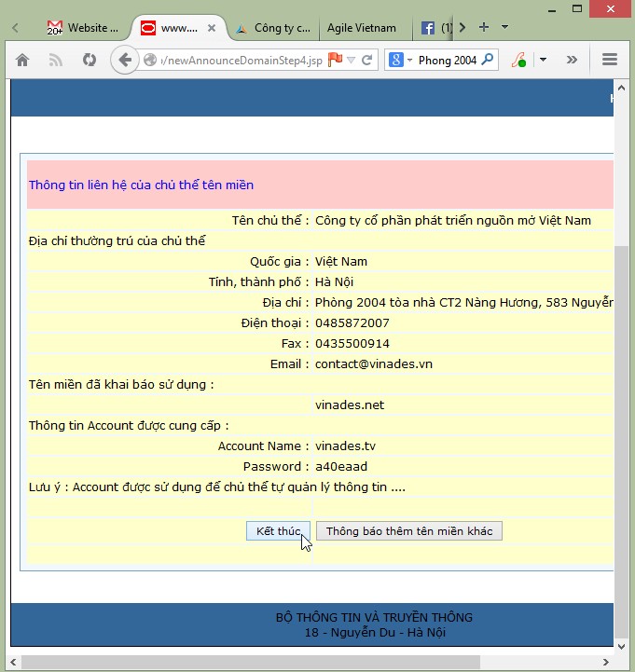Click the red add-on icon with green dot

click(518, 60)
